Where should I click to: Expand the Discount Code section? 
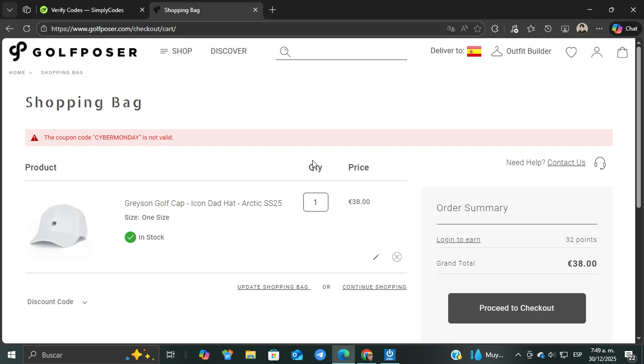tap(57, 302)
